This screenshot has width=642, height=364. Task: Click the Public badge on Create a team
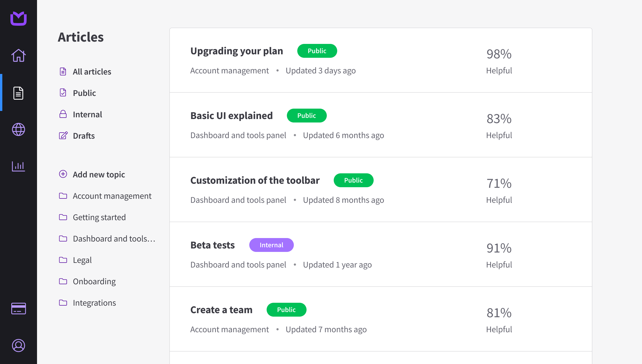click(x=286, y=310)
